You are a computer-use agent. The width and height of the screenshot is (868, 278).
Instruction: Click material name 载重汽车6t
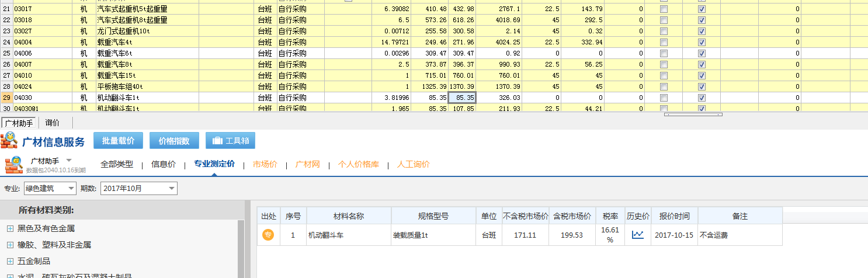point(115,53)
